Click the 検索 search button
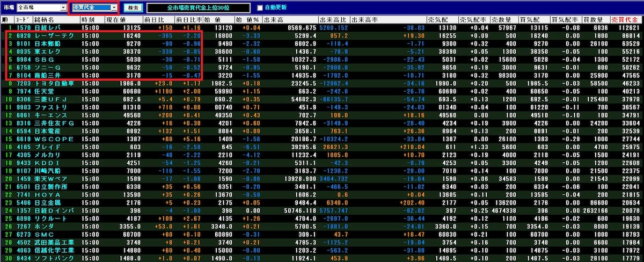Image resolution: width=644 pixels, height=262 pixels. (133, 8)
